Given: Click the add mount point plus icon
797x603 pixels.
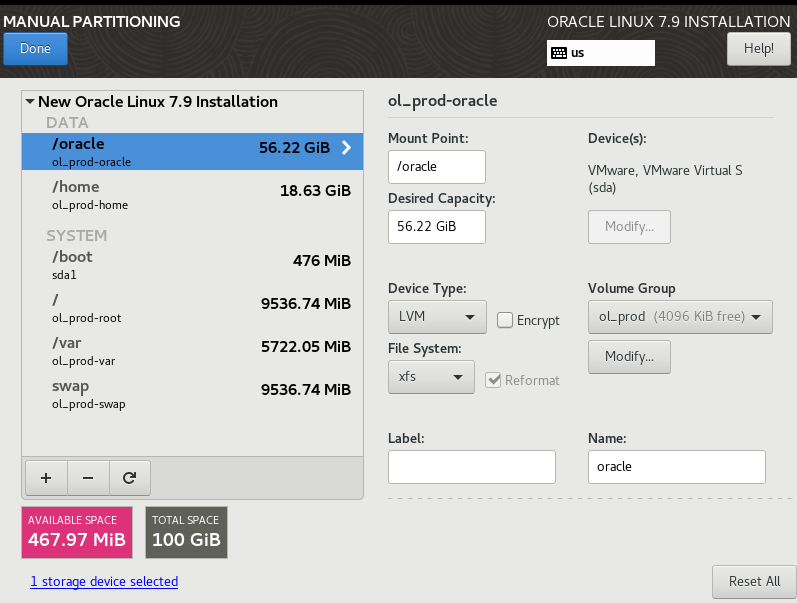Looking at the screenshot, I should point(46,478).
